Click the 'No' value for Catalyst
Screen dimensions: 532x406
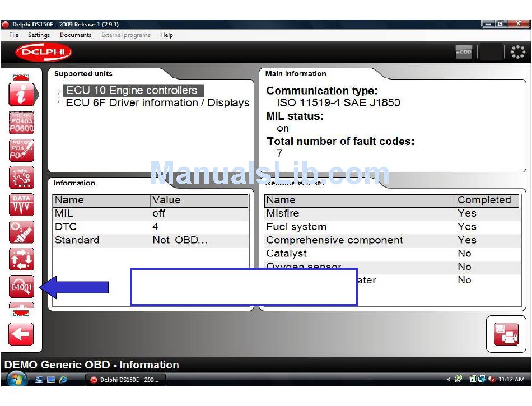pyautogui.click(x=464, y=253)
